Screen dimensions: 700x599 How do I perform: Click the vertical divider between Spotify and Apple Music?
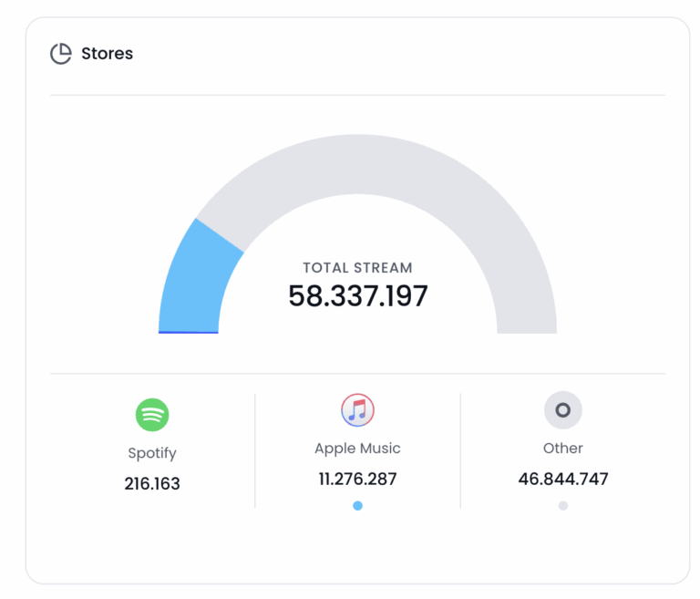255,450
